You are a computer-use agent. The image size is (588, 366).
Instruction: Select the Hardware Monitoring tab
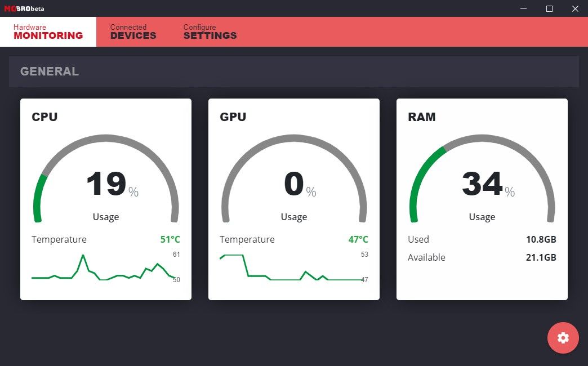[x=48, y=32]
